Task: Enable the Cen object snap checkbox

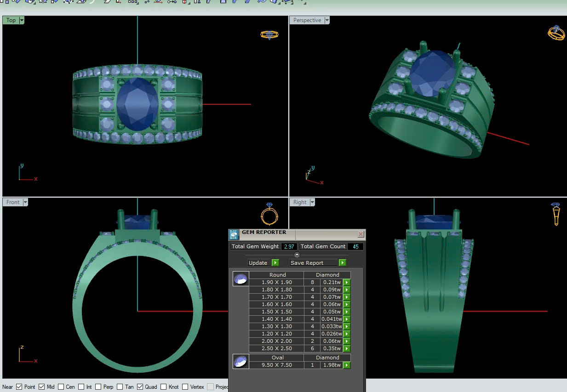Action: tap(61, 387)
